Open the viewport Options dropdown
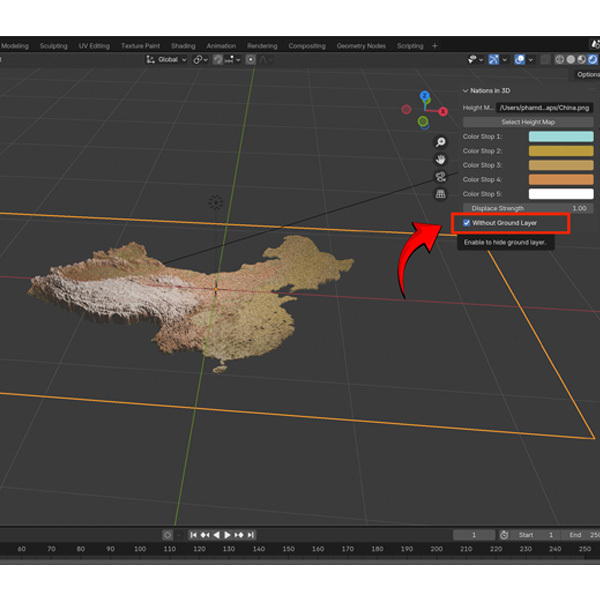The image size is (600, 600). coord(587,74)
